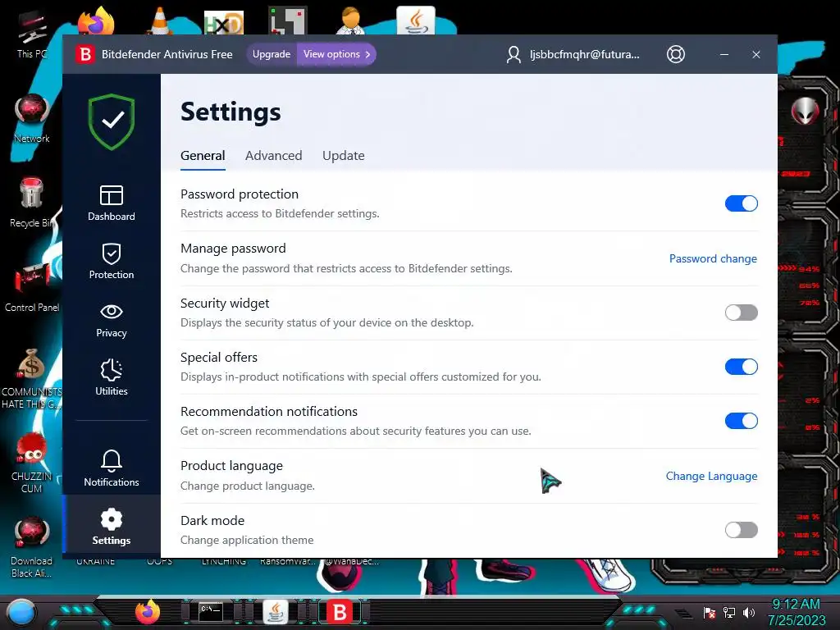Open the Privacy eye section
The image size is (840, 630).
point(112,321)
